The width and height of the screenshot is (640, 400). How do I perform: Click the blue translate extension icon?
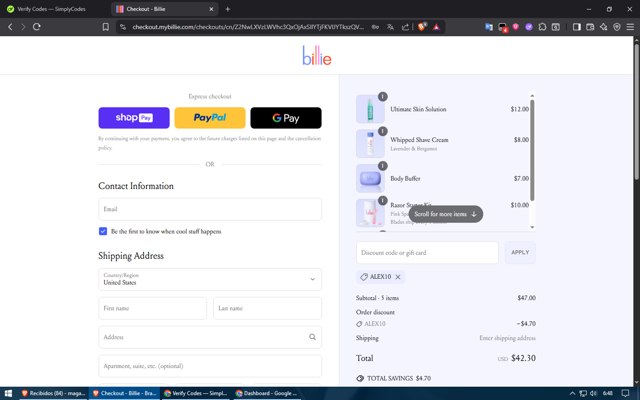click(489, 27)
